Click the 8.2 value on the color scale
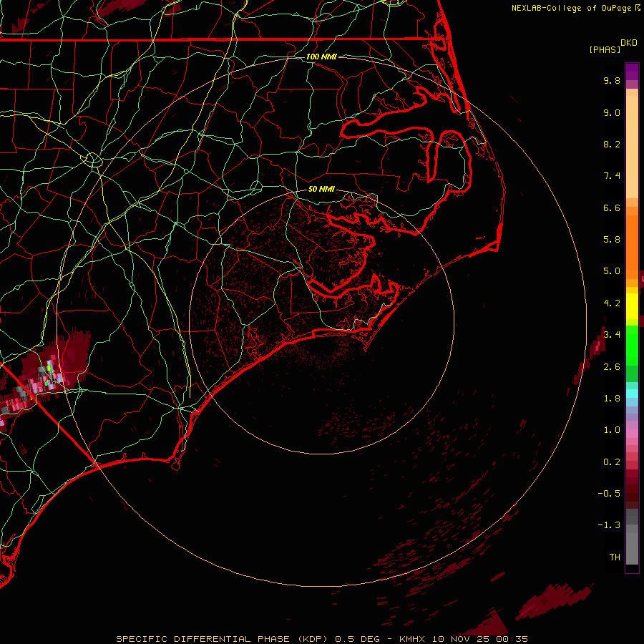The width and height of the screenshot is (644, 644). coord(612,144)
